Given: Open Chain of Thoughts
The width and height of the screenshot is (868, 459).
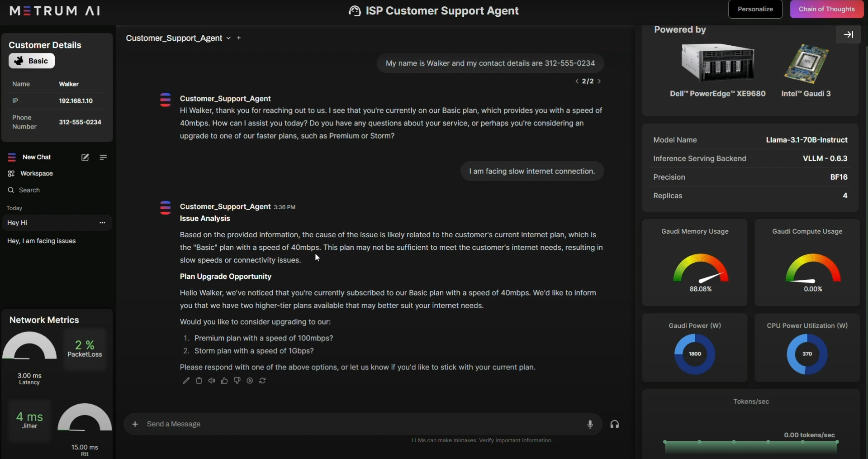Looking at the screenshot, I should (827, 9).
